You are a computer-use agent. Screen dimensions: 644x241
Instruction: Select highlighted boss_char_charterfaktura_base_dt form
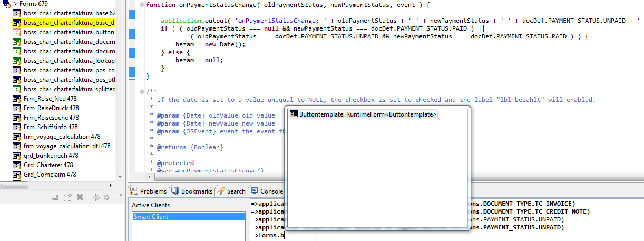click(x=64, y=23)
